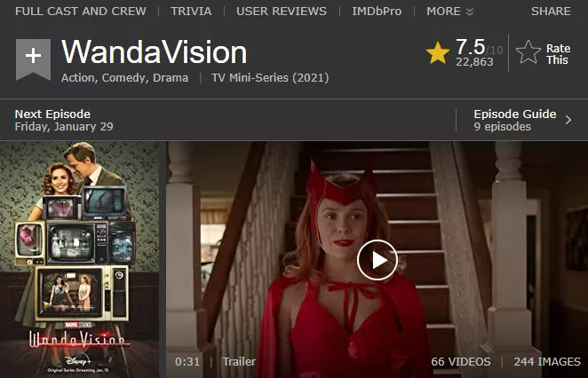Click the yellow rating star icon
588x378 pixels.
pyautogui.click(x=438, y=53)
